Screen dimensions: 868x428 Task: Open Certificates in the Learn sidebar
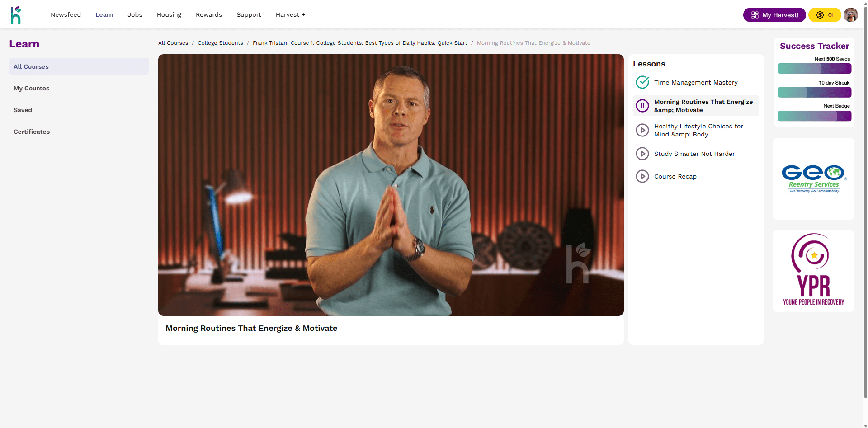point(32,132)
